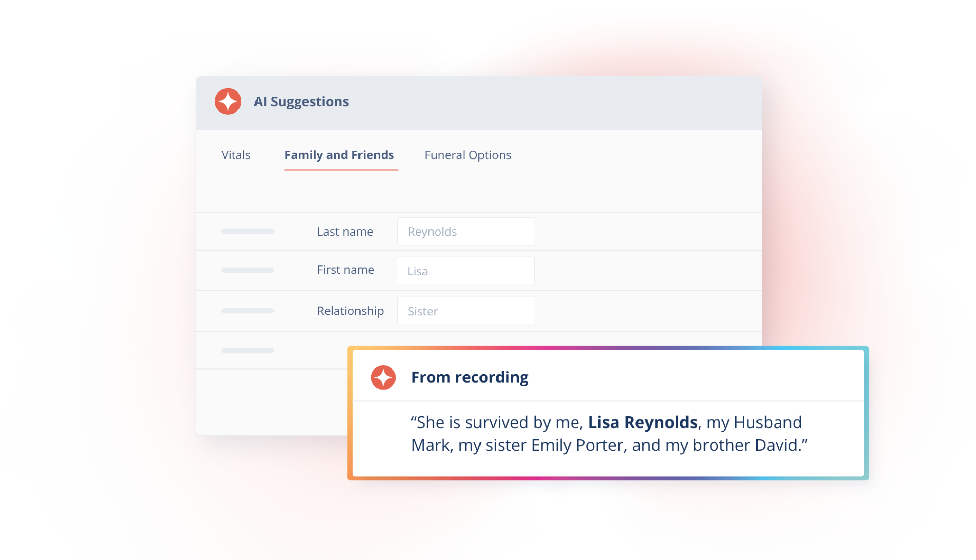Click the Relationship label
The height and width of the screenshot is (560, 976).
[350, 311]
